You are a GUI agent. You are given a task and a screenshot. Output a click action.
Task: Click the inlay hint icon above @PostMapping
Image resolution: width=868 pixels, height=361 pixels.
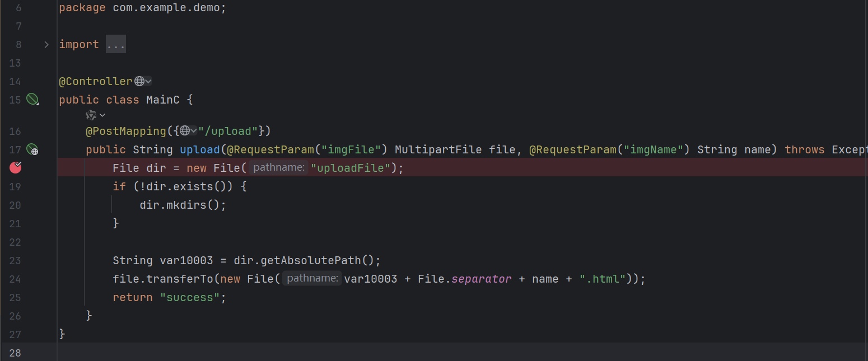[91, 115]
